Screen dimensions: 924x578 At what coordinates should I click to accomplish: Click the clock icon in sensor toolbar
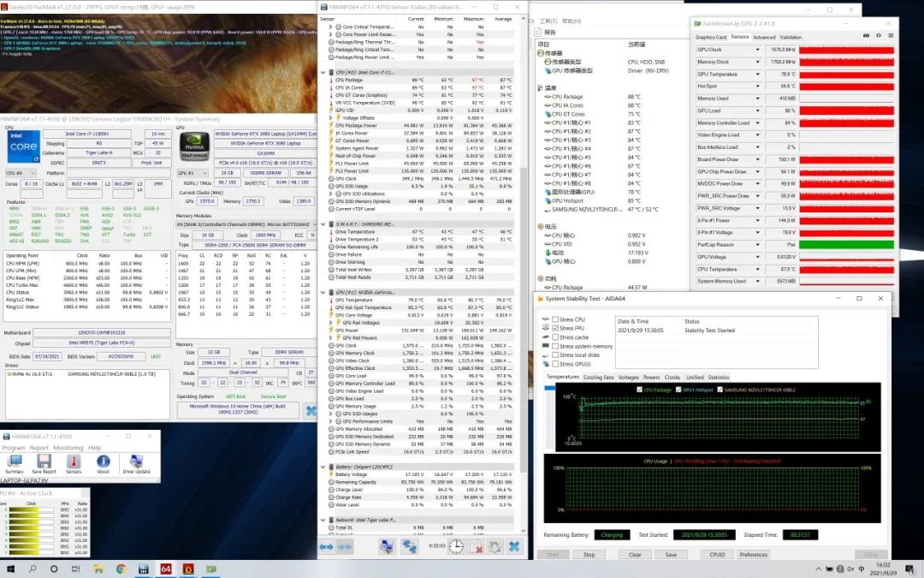(x=456, y=545)
